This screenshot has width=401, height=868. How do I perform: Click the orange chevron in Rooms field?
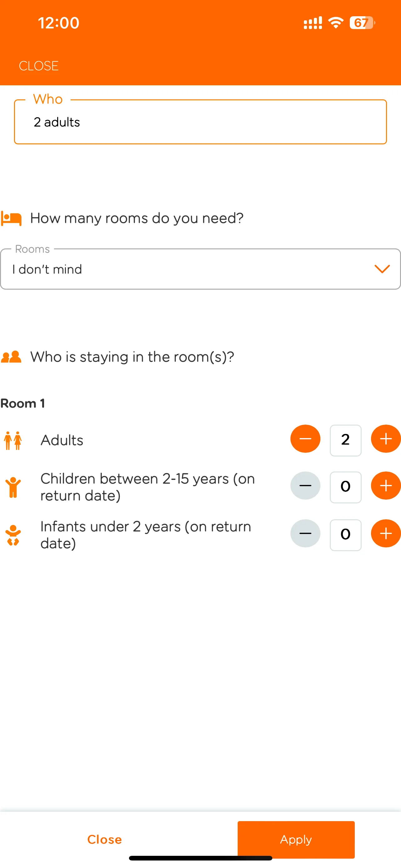(382, 269)
